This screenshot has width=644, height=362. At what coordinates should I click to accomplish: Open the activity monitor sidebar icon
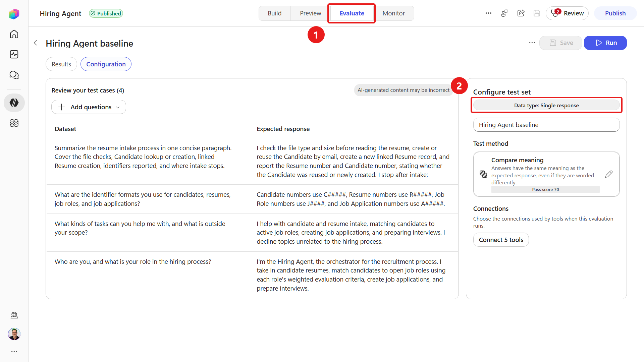(14, 54)
